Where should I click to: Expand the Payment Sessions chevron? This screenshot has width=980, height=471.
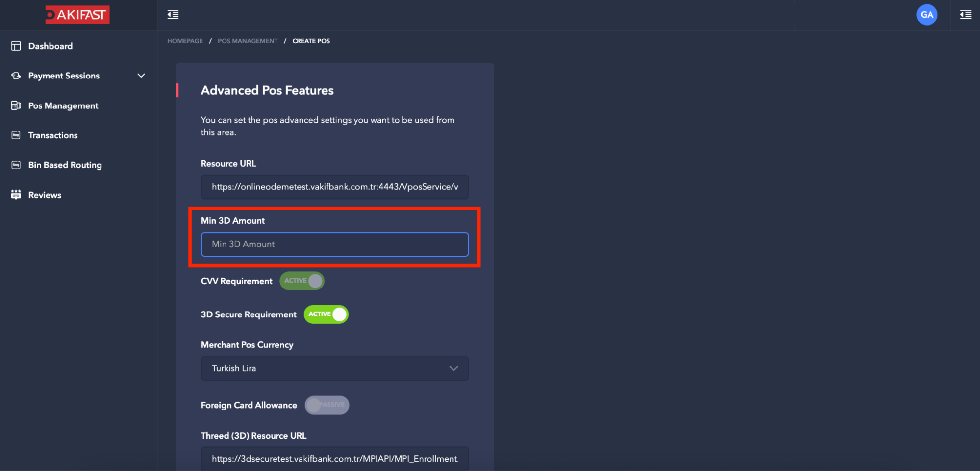[x=141, y=76]
